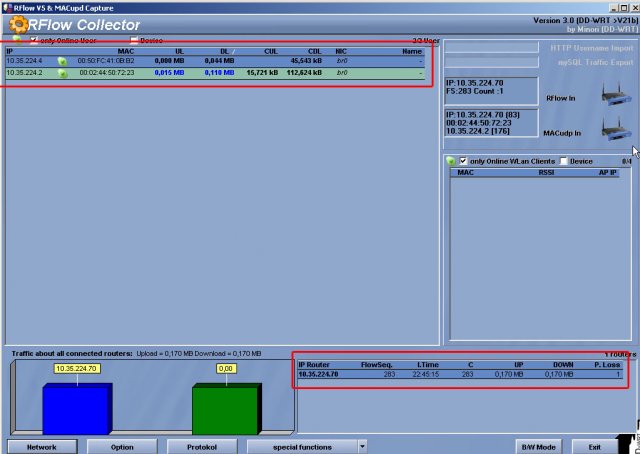Click the status icon for 10.35.224.4
This screenshot has height=454, width=640.
62,61
